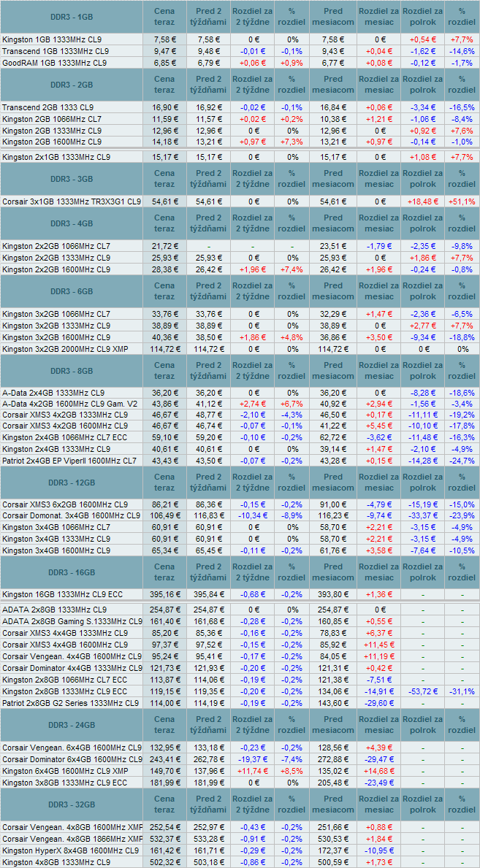Select the '-33,37 €' half-year difference
This screenshot has width=480, height=868.
[x=422, y=516]
